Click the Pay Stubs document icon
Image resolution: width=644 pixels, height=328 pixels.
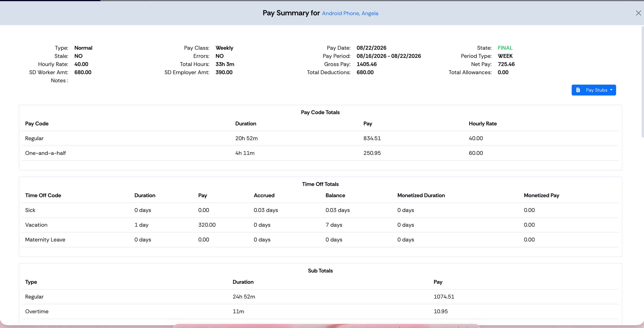(578, 90)
